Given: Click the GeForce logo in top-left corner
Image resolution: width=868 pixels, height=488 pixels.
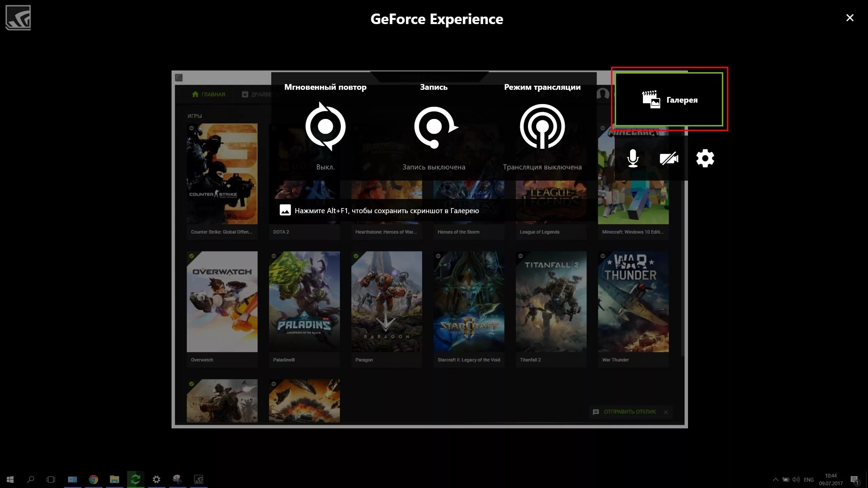Looking at the screenshot, I should [x=18, y=18].
